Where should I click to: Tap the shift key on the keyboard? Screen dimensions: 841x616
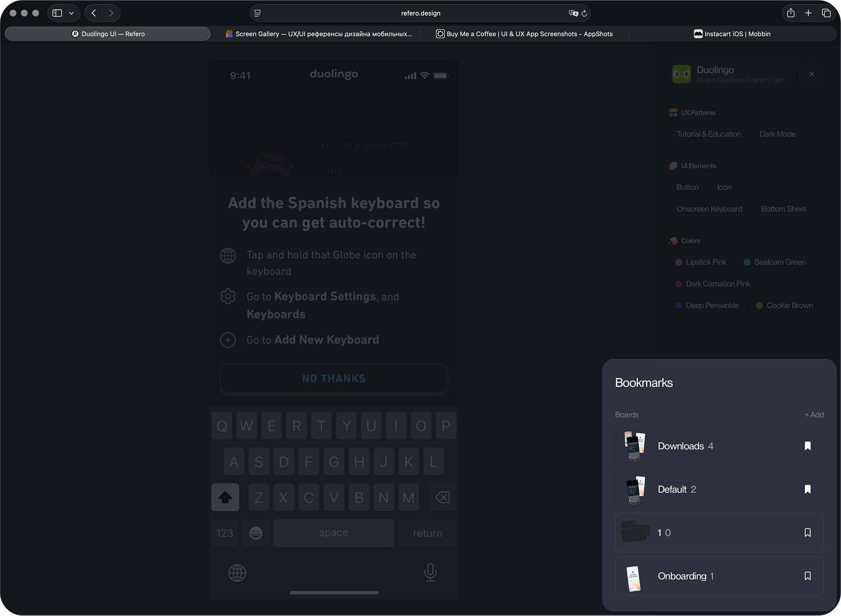pyautogui.click(x=225, y=497)
